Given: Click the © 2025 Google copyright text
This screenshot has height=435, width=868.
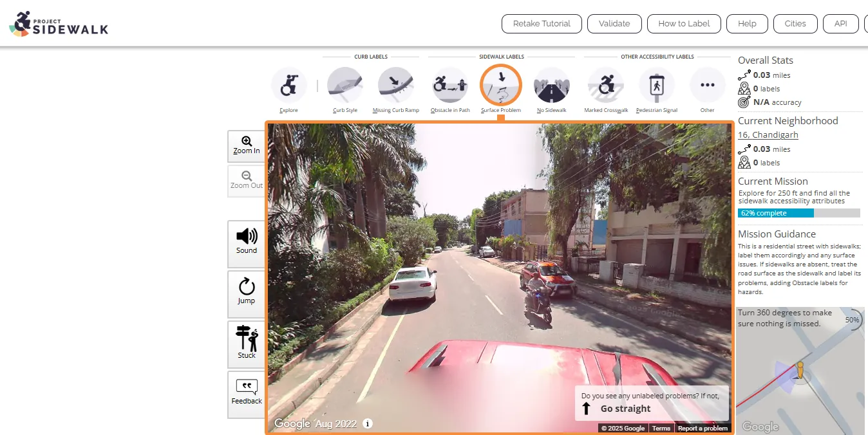Looking at the screenshot, I should tap(623, 428).
